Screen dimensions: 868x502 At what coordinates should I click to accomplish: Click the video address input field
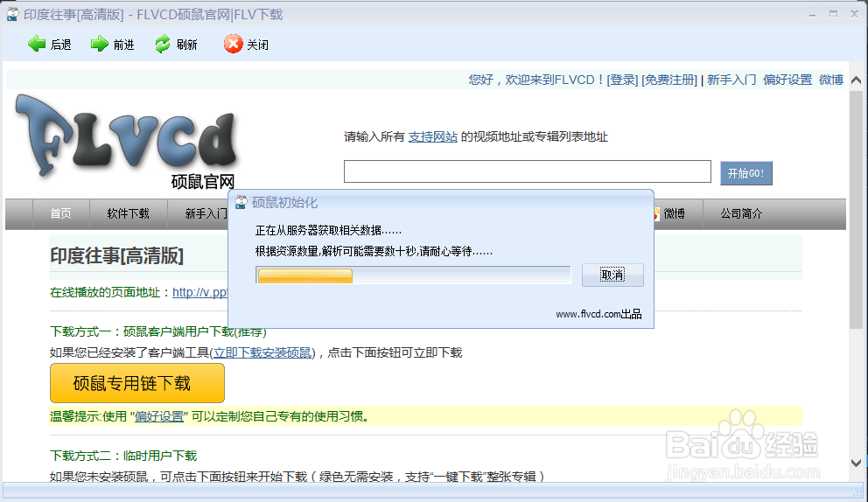pos(527,171)
